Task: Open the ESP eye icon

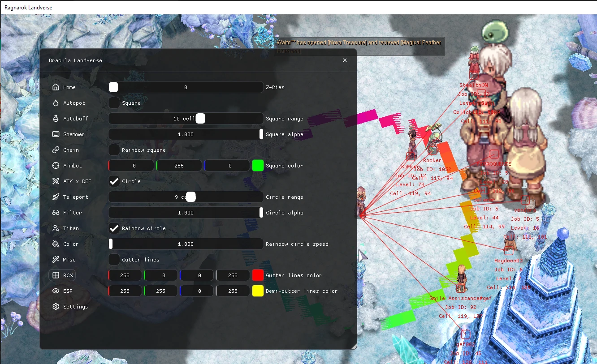Action: [56, 291]
